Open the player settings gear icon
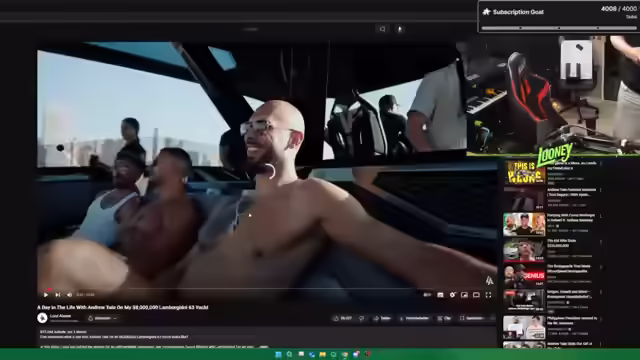This screenshot has width=640, height=360. click(452, 295)
